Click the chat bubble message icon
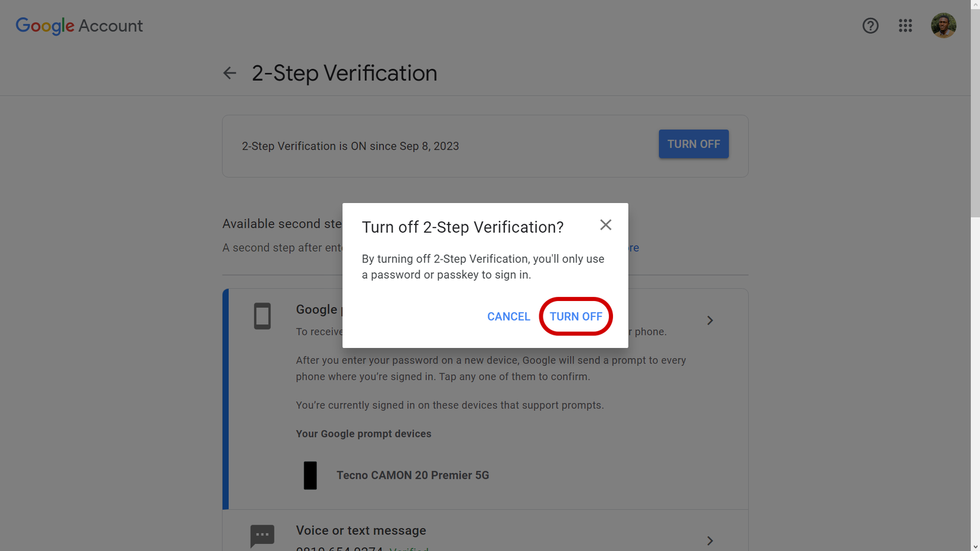This screenshot has height=551, width=980. 262,536
